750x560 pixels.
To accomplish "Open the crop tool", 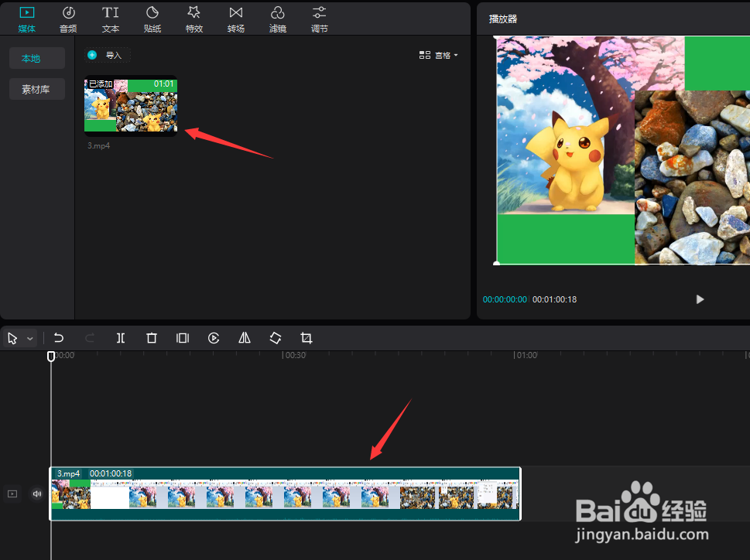I will (307, 338).
